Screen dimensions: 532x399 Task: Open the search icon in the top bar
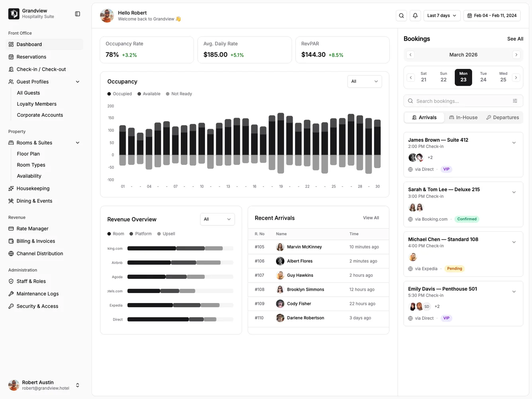pyautogui.click(x=401, y=15)
